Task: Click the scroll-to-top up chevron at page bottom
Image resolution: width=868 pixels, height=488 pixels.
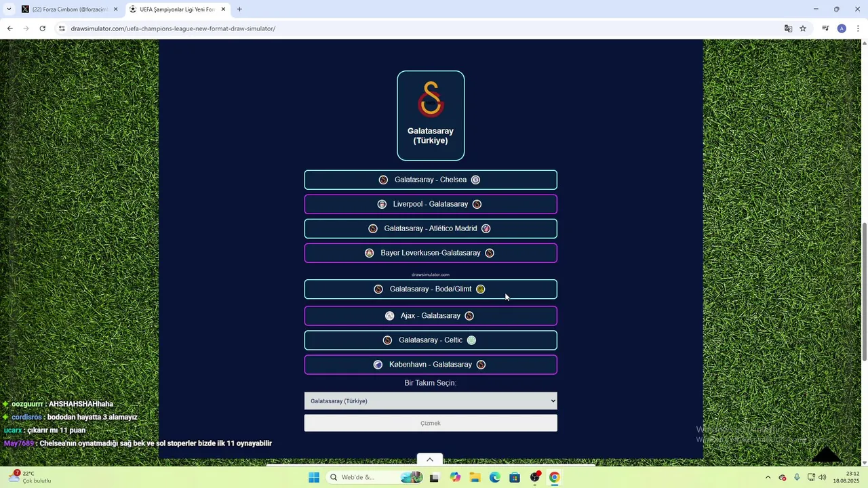Action: [430, 460]
